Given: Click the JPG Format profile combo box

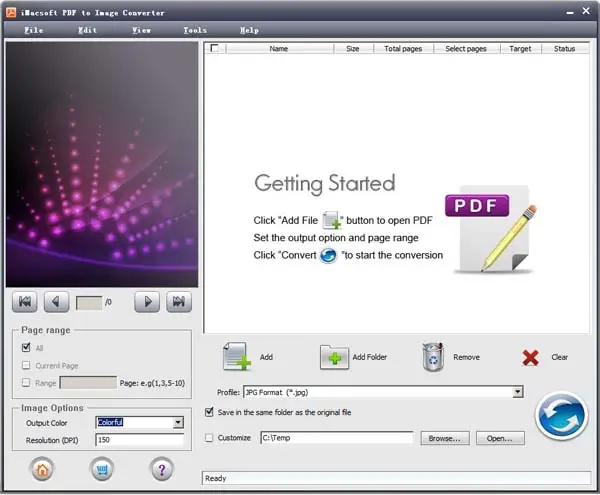Looking at the screenshot, I should 383,392.
